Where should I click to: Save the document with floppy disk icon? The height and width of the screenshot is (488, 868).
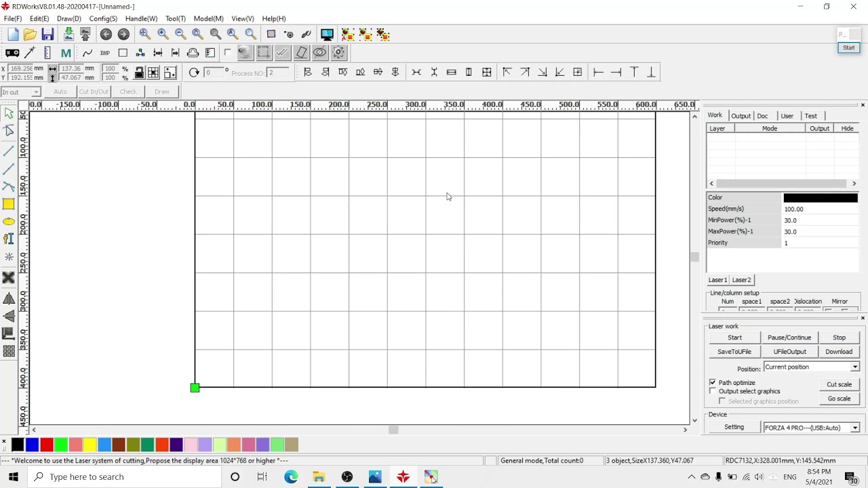(x=47, y=35)
